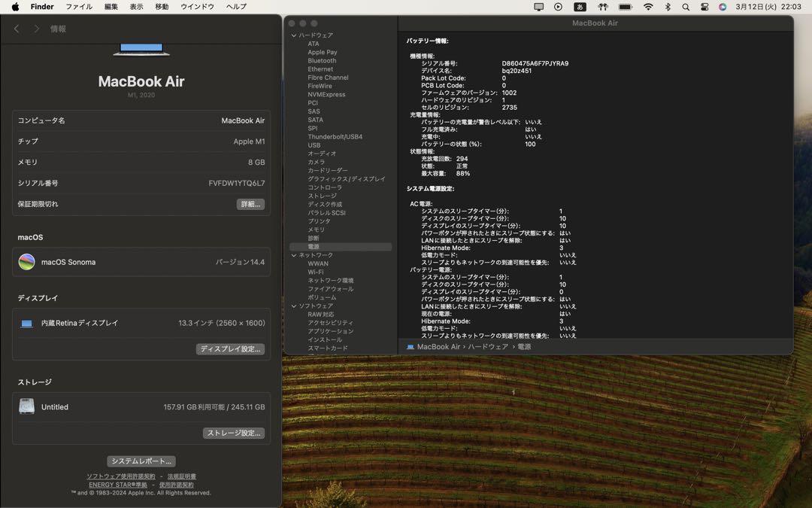
Task: Select カメラ in the sidebar
Action: pos(316,163)
